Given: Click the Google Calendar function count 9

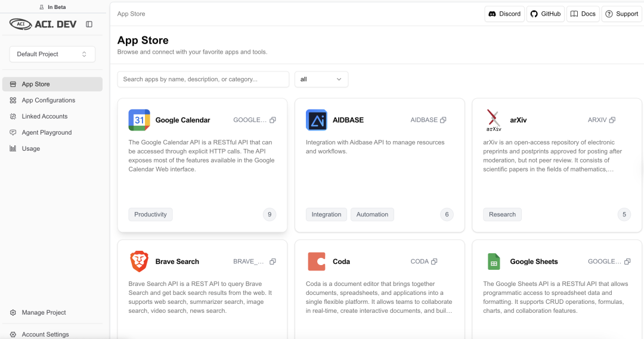Looking at the screenshot, I should pyautogui.click(x=270, y=214).
